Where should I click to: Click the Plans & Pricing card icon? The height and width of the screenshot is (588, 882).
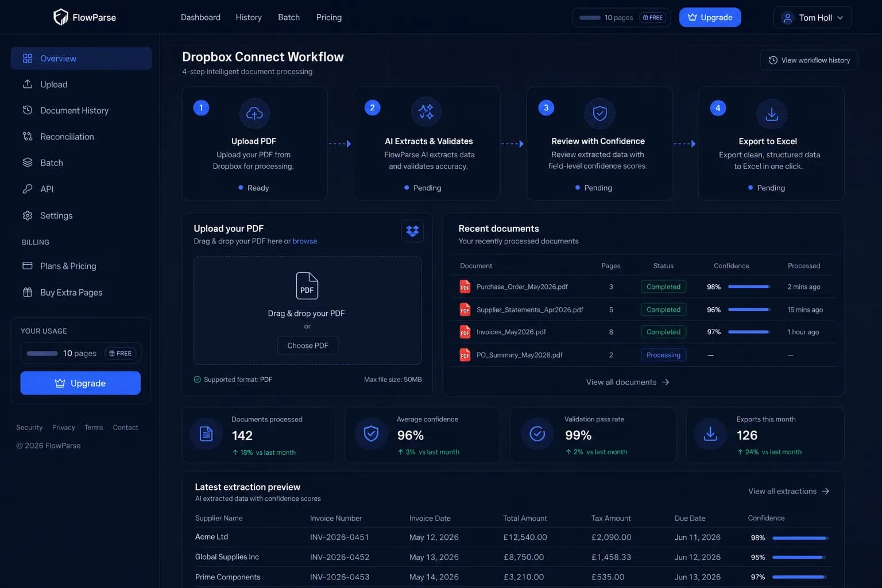tap(28, 266)
